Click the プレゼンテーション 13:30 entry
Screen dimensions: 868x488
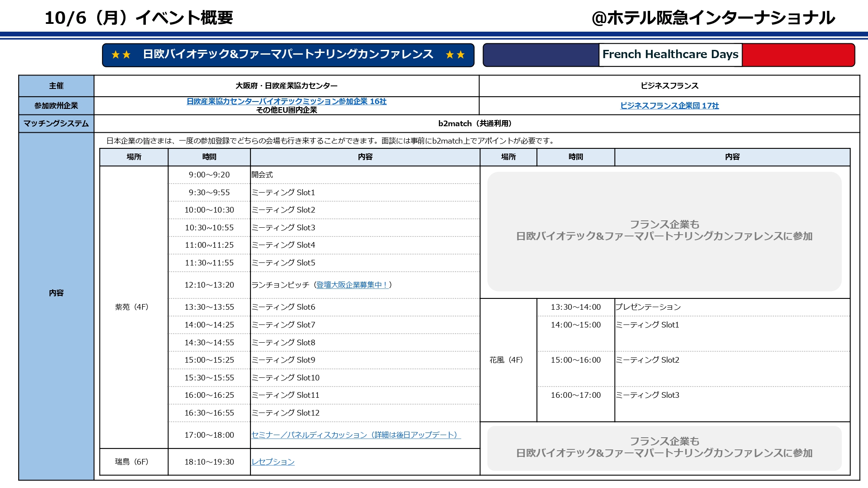[648, 307]
